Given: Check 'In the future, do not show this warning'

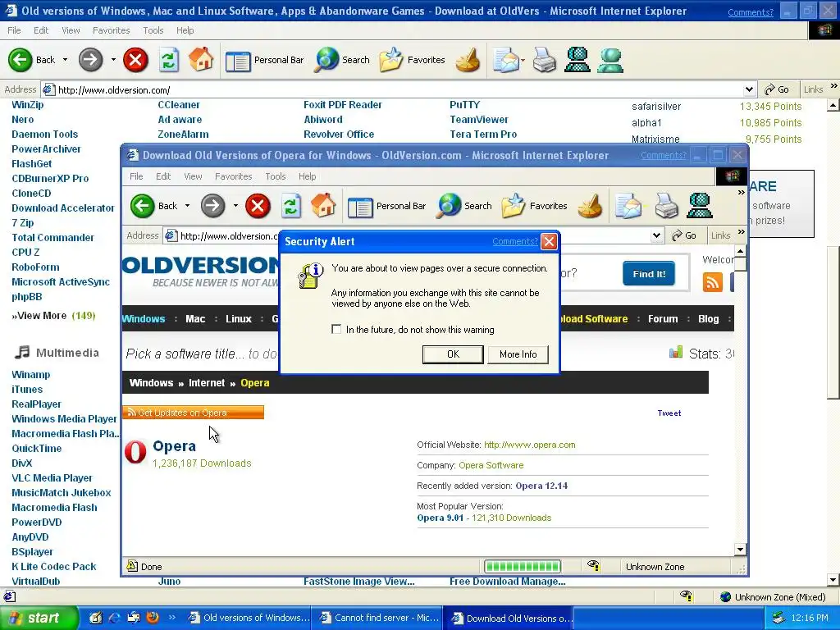Looking at the screenshot, I should point(336,329).
